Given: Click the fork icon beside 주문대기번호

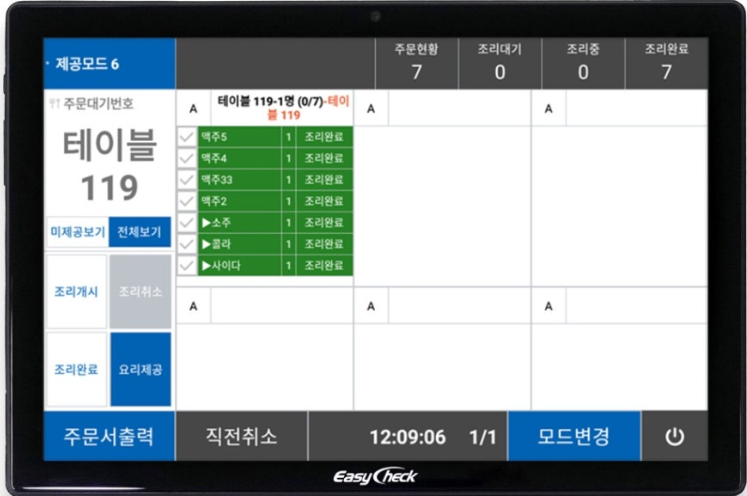Looking at the screenshot, I should tap(54, 104).
